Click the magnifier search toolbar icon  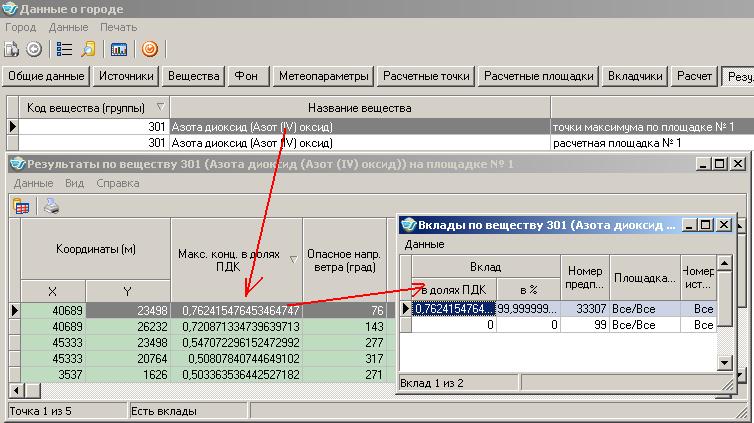[x=88, y=48]
